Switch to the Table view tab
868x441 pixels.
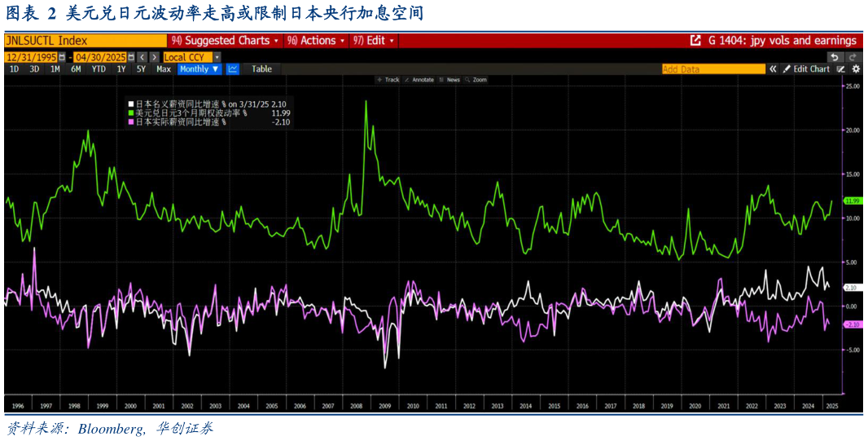(x=261, y=69)
